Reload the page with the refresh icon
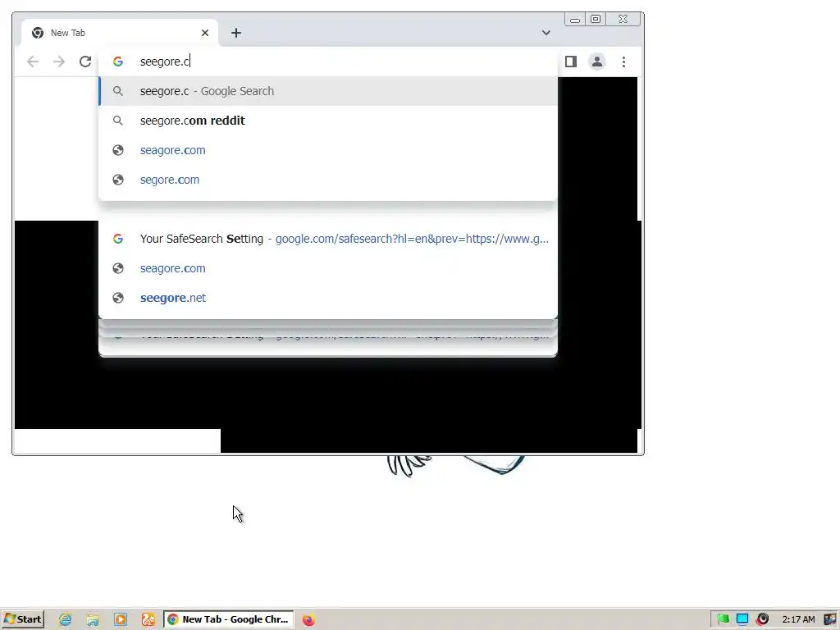Viewport: 840px width, 630px height. click(x=85, y=62)
